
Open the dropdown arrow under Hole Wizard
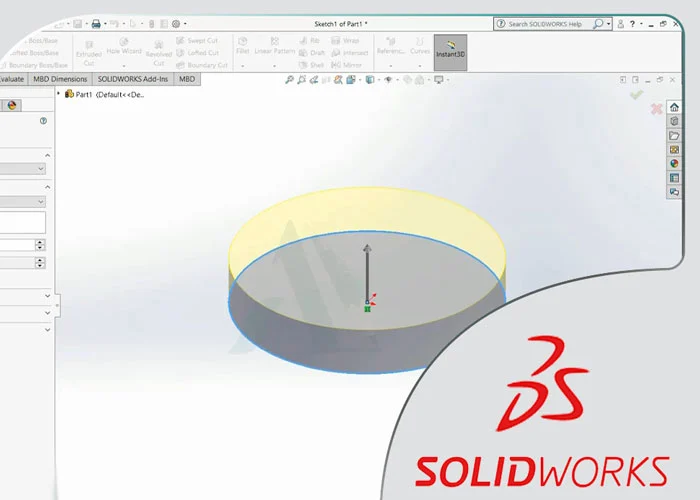click(124, 66)
